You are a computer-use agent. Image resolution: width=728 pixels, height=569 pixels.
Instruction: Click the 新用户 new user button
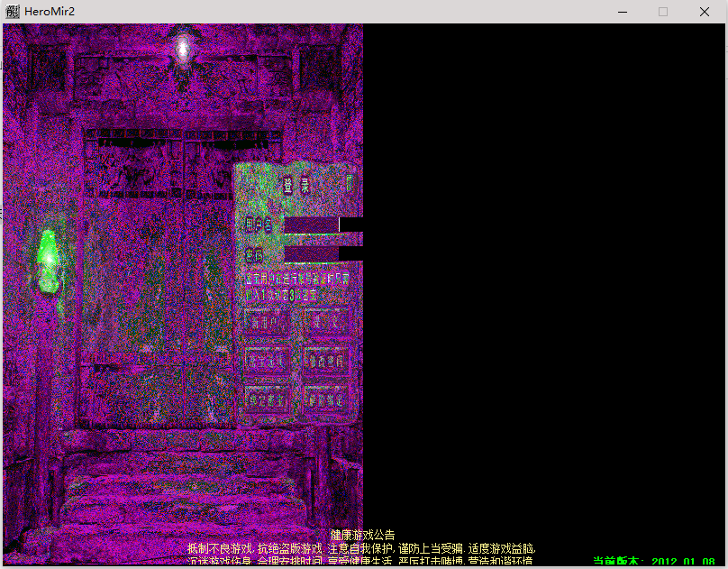coord(267,322)
